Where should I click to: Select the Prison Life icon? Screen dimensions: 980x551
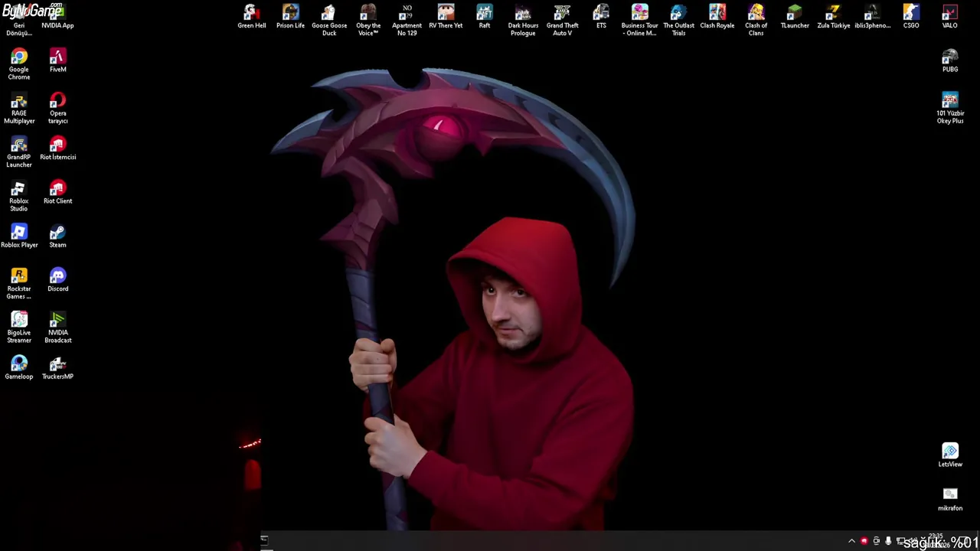click(x=290, y=17)
